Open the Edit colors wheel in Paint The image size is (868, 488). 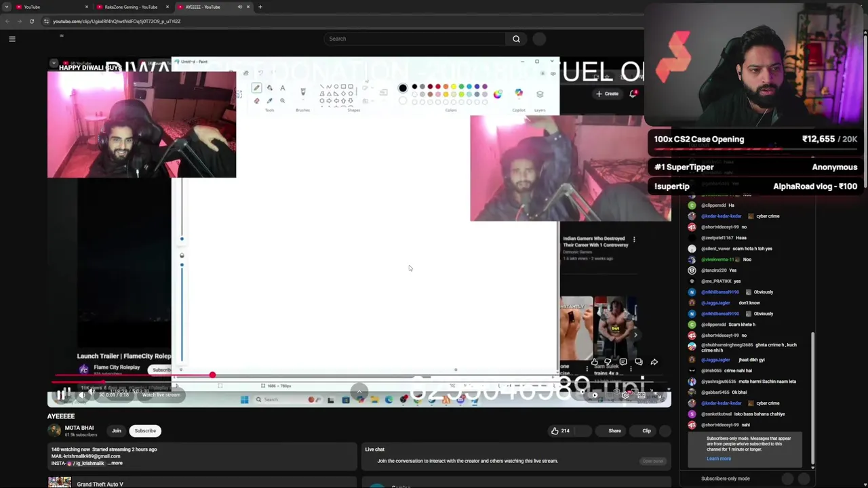498,94
